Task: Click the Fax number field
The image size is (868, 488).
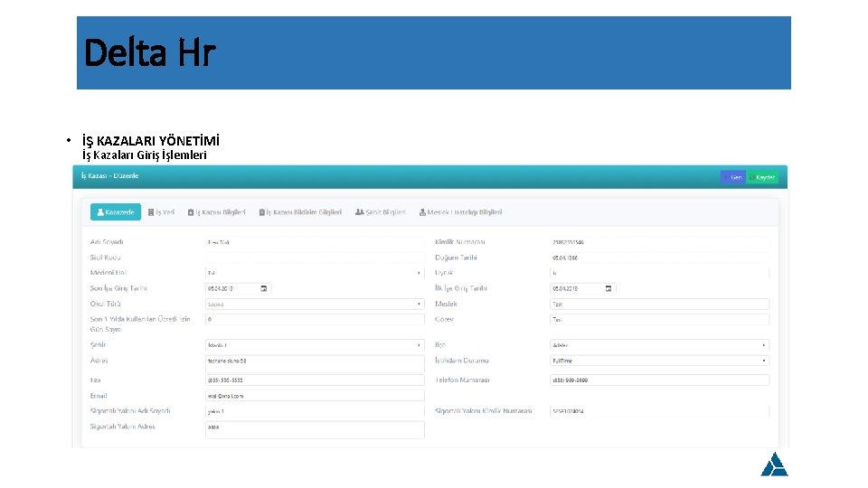Action: (315, 380)
